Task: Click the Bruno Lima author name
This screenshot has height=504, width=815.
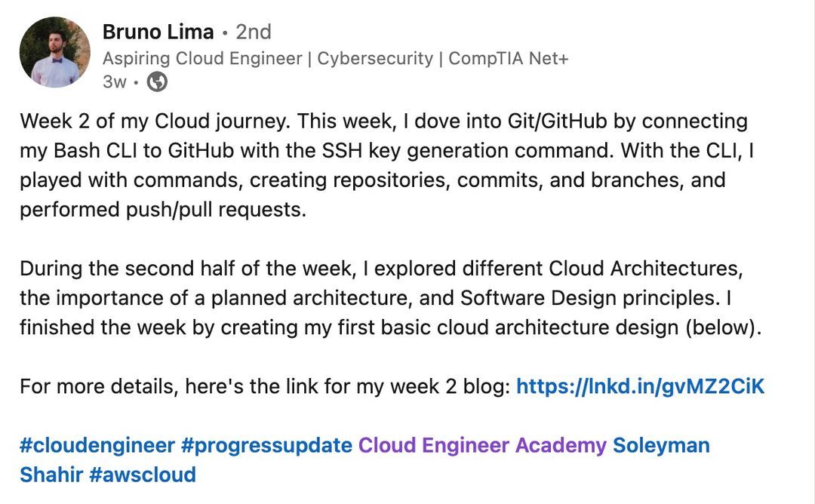Action: 158,32
